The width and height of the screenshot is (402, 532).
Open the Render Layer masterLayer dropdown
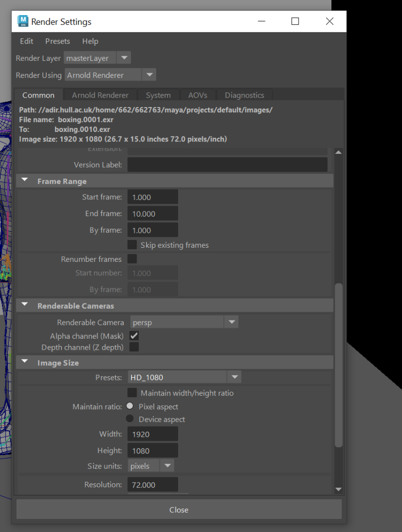tap(97, 58)
